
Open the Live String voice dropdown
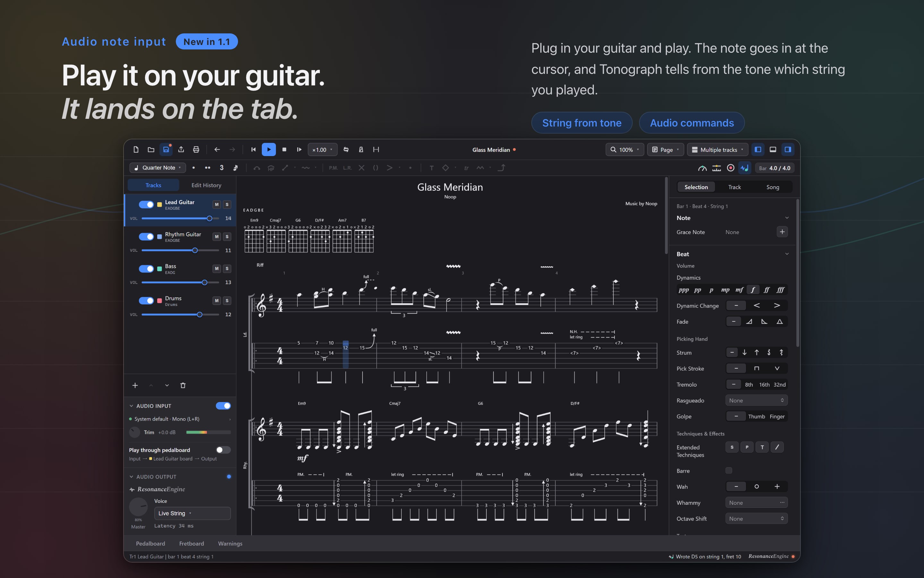point(193,513)
